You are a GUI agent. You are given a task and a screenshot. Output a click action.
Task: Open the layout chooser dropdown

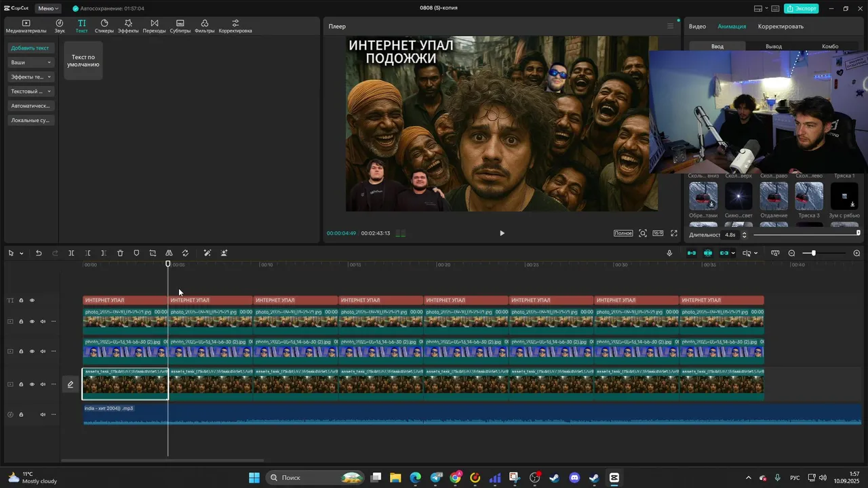pyautogui.click(x=762, y=8)
